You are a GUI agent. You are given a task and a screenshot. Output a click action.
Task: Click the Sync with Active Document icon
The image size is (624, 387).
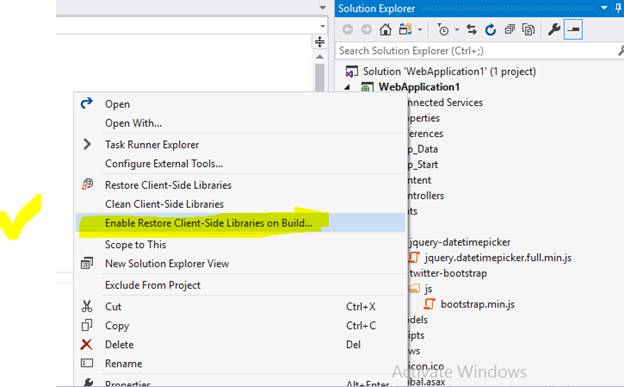[472, 29]
